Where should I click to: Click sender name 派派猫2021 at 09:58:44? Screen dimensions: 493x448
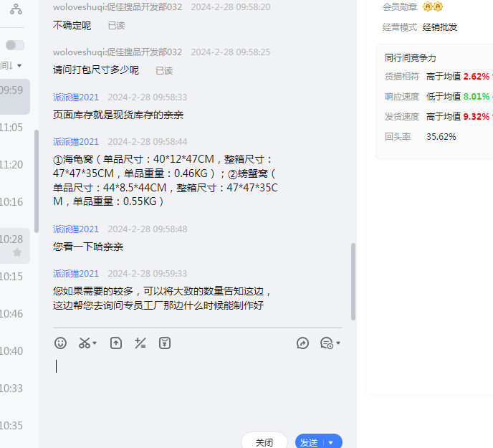(x=76, y=142)
